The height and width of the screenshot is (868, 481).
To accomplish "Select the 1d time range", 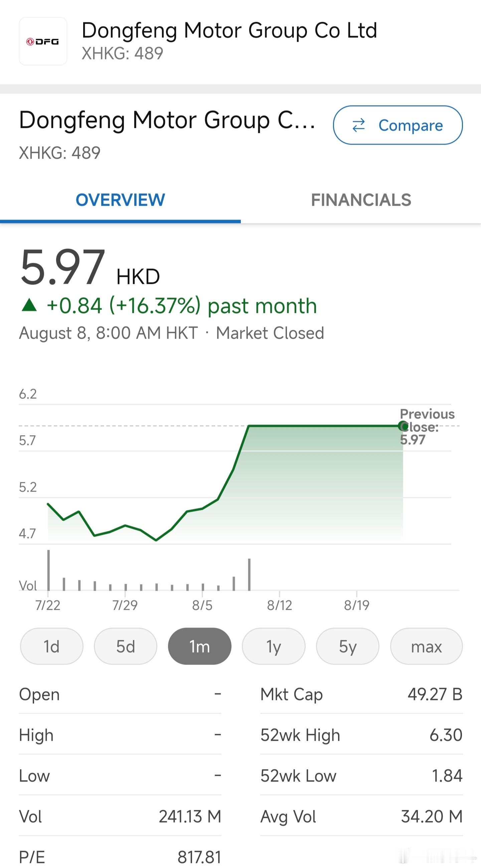I will pyautogui.click(x=51, y=646).
